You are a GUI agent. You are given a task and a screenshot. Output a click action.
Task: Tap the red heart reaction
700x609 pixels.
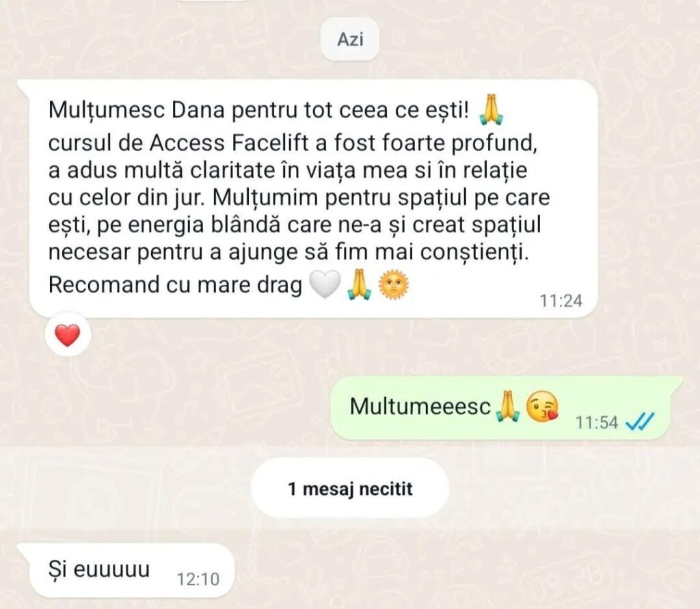pos(68,336)
